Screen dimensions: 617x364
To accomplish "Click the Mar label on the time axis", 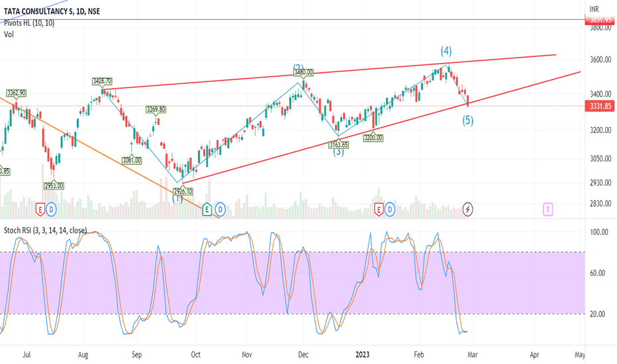I will pyautogui.click(x=473, y=355).
